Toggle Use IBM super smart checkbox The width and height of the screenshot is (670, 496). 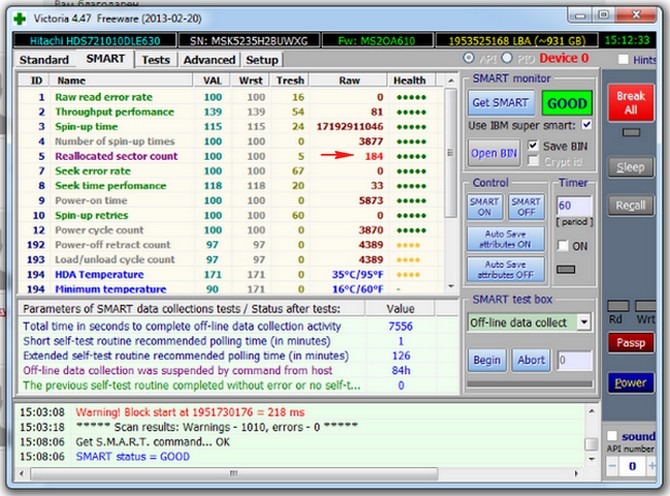tap(586, 125)
